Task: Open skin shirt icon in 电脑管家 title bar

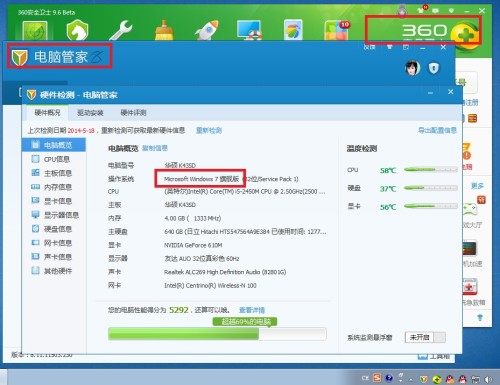Action: point(389,47)
